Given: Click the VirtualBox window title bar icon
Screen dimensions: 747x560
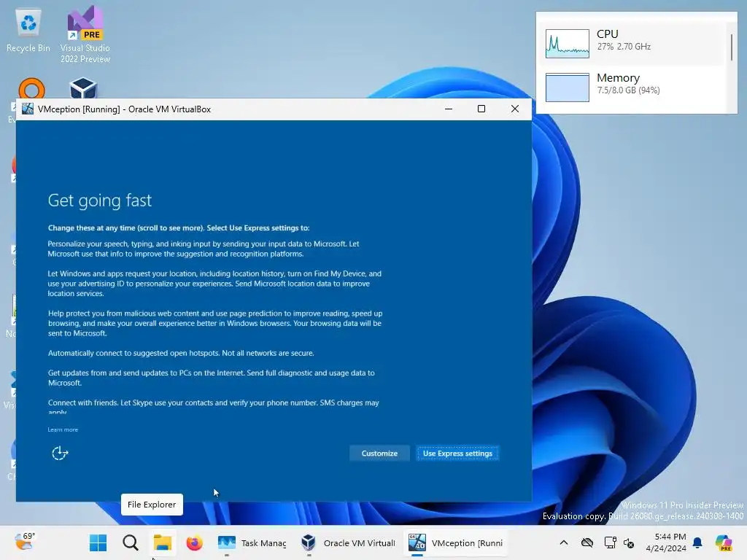Looking at the screenshot, I should (x=28, y=109).
